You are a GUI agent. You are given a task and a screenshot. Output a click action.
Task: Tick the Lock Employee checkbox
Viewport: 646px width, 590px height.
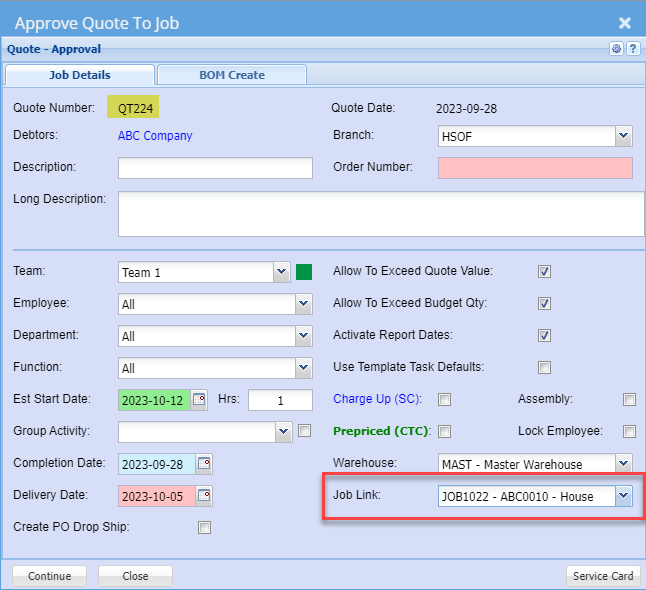(x=629, y=431)
